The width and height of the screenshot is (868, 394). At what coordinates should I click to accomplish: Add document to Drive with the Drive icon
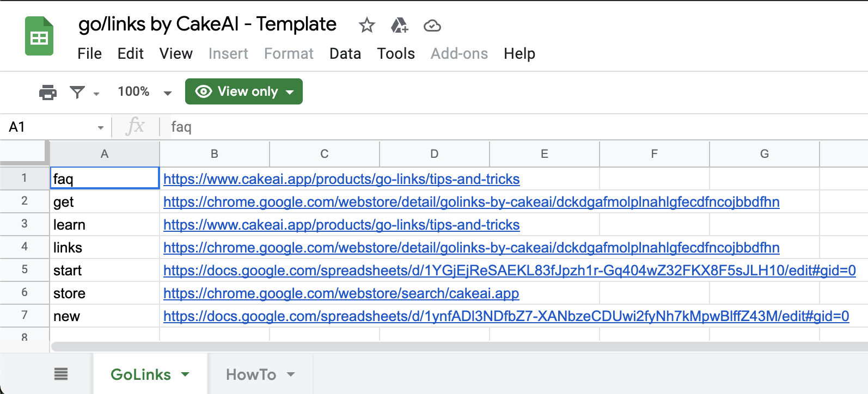(400, 25)
